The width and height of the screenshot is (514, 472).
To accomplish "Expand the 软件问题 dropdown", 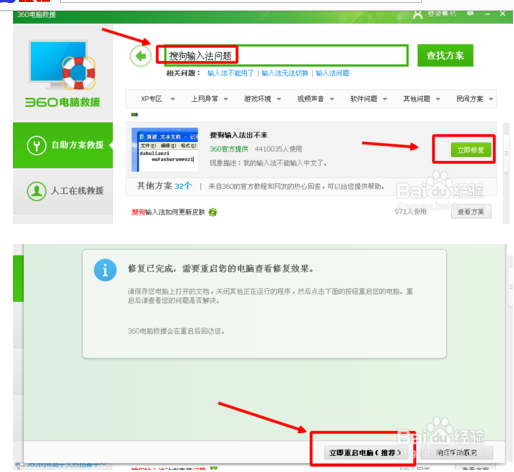I will click(x=369, y=99).
